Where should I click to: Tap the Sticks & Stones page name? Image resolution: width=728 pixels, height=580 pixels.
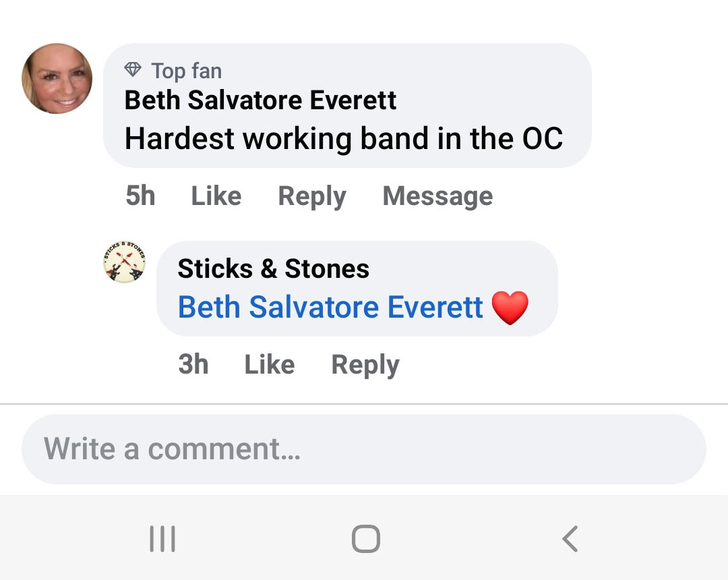pos(273,269)
